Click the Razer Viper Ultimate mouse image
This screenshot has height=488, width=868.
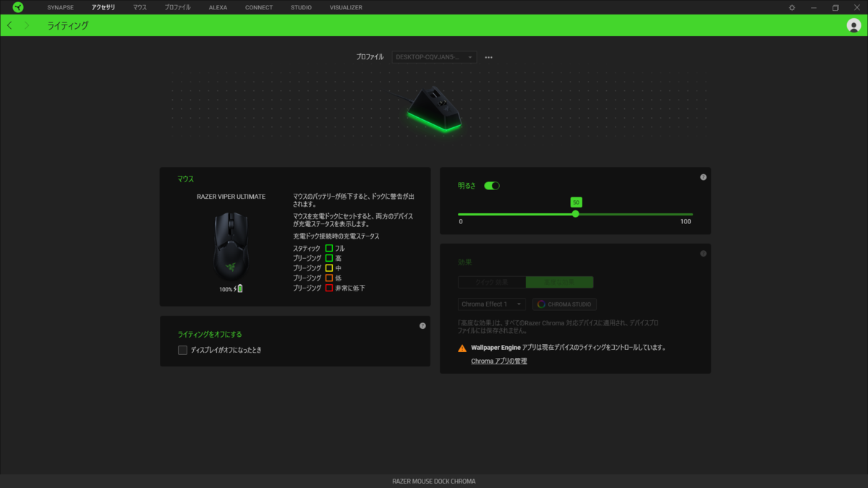[231, 246]
